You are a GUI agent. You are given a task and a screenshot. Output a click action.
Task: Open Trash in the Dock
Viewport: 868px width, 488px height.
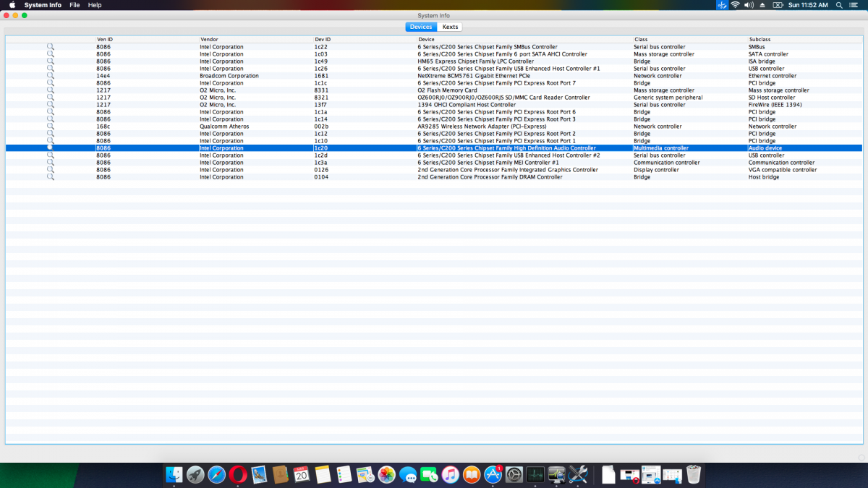click(x=694, y=474)
